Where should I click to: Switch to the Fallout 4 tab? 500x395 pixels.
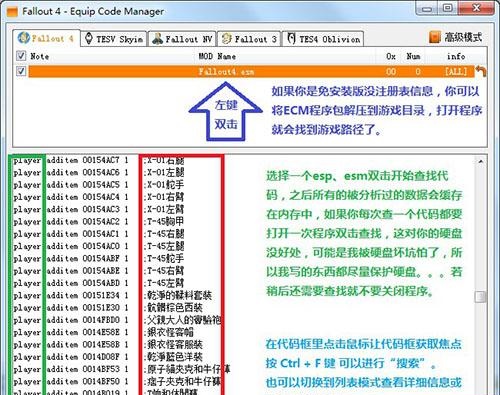46,38
